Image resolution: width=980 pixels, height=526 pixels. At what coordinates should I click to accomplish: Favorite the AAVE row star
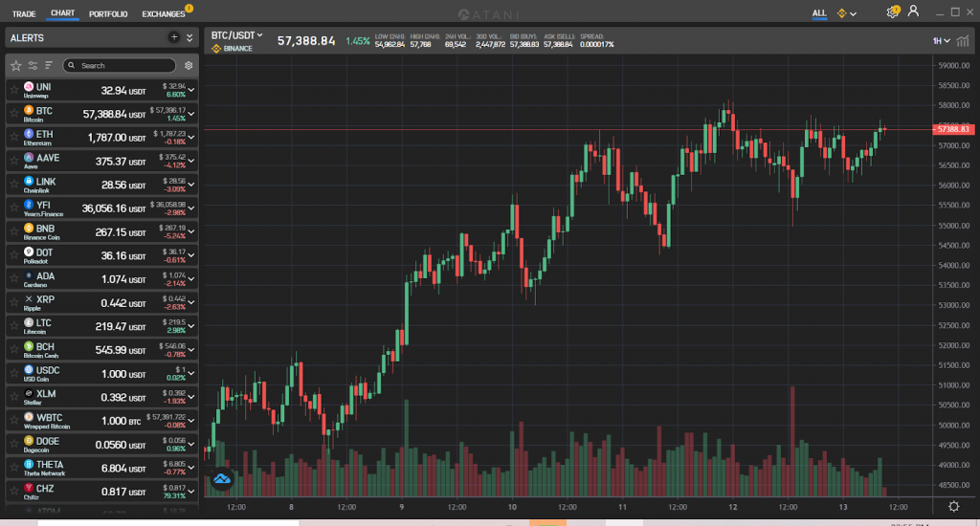(x=13, y=161)
